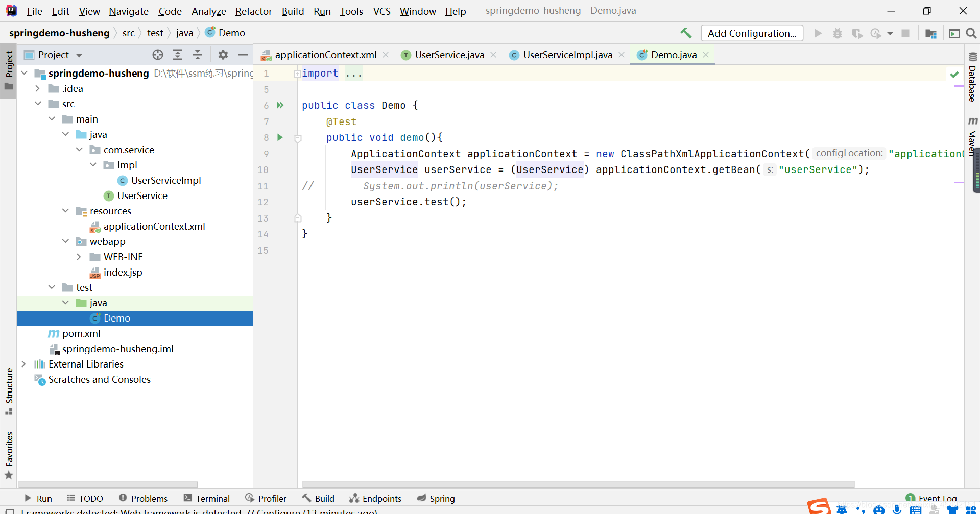The image size is (980, 514).
Task: Click springdemo-husheng breadcrumb
Action: tap(59, 33)
